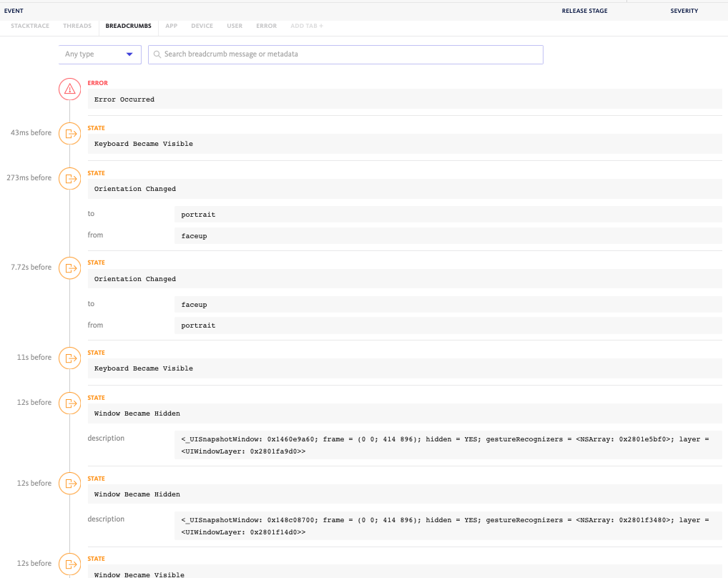Open the DEVICE tab
Image resolution: width=728 pixels, height=578 pixels.
[202, 26]
